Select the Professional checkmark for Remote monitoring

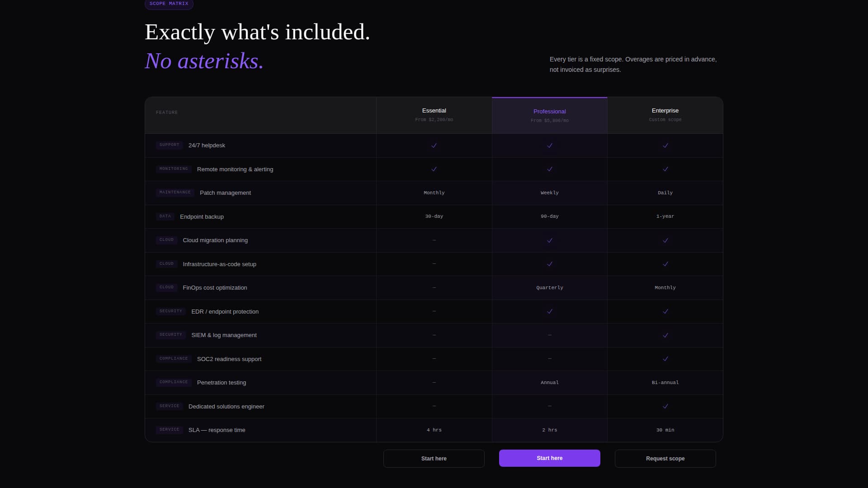pos(549,169)
